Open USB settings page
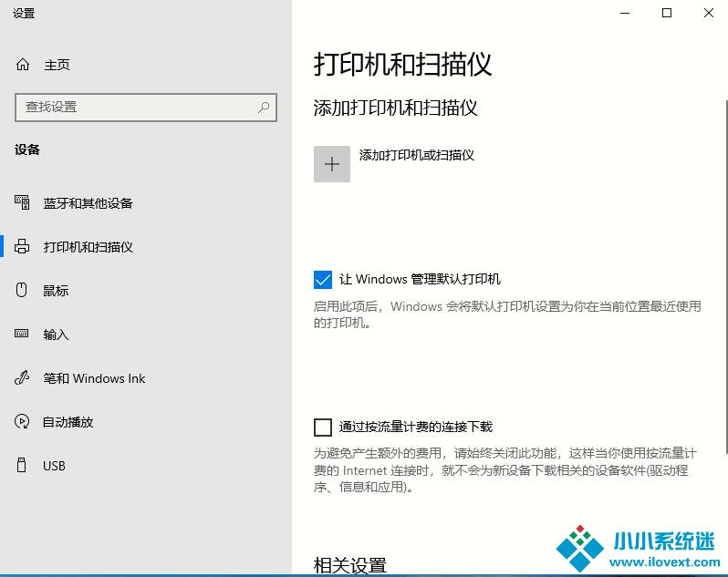The width and height of the screenshot is (728, 577). 55,466
